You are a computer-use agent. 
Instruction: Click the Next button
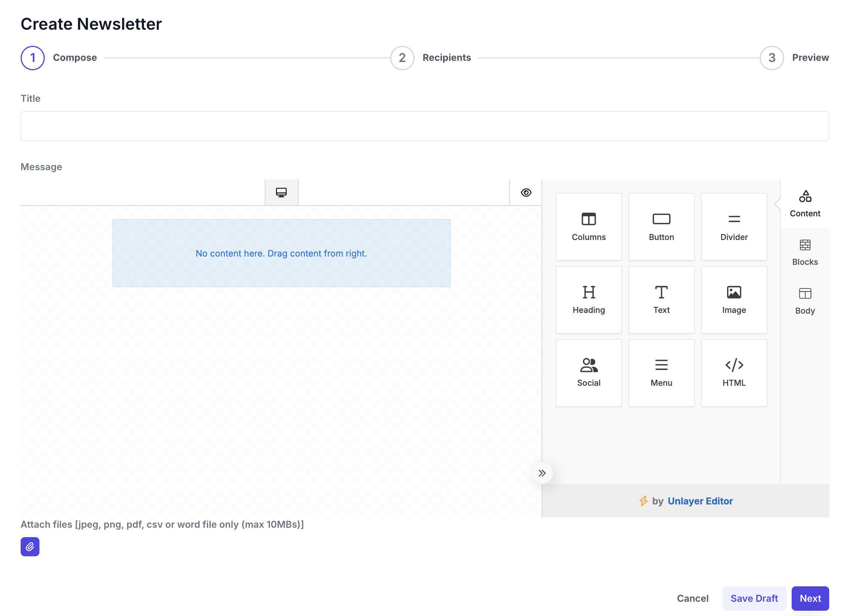(x=810, y=598)
